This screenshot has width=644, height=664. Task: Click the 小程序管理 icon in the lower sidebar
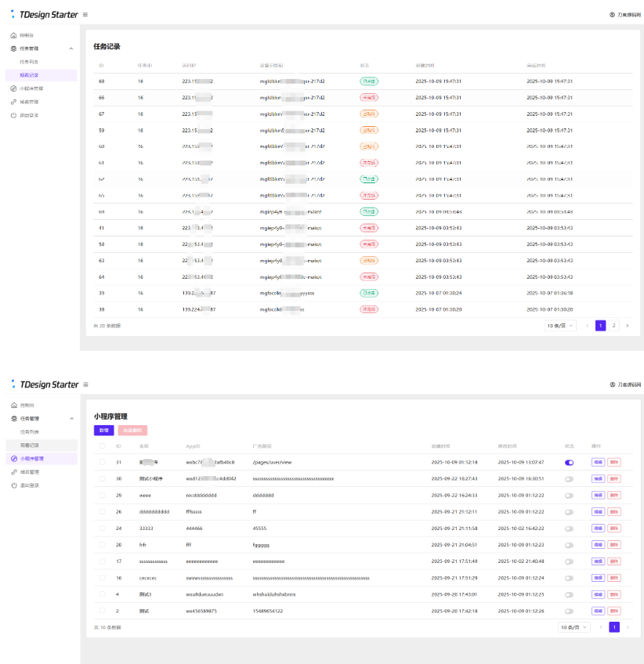[x=13, y=459]
